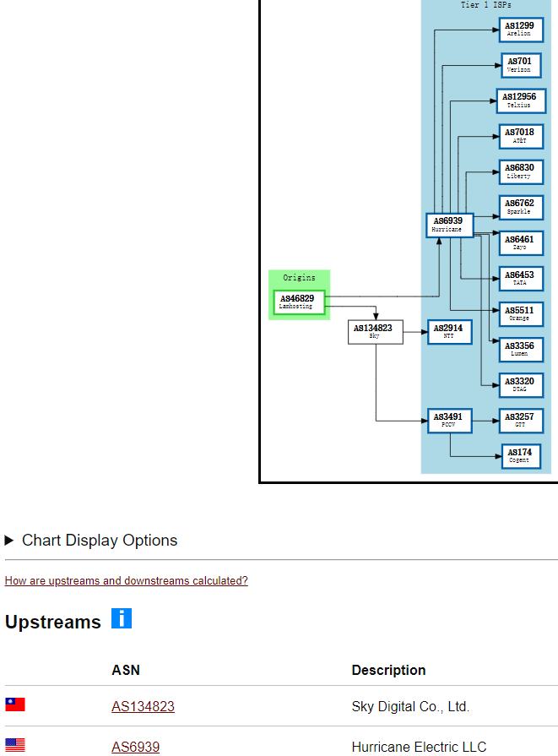Click the AS12956 Telxius node

pos(521,101)
